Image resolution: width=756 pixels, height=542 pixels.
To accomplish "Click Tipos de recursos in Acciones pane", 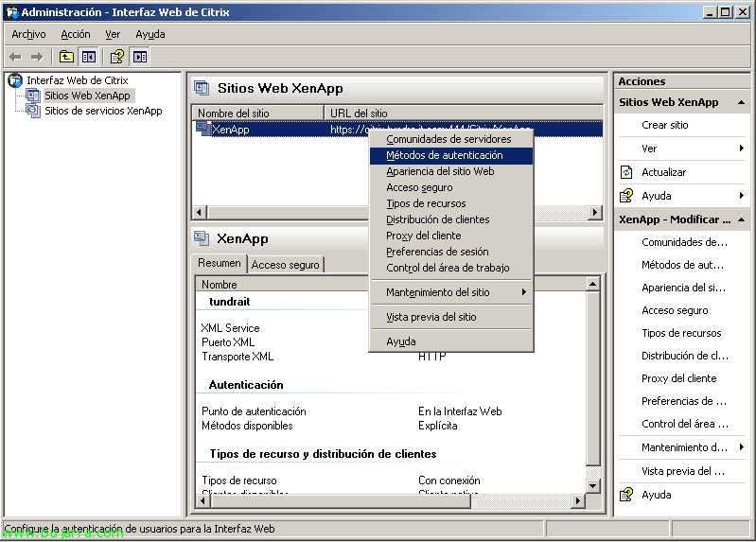I will 681,333.
